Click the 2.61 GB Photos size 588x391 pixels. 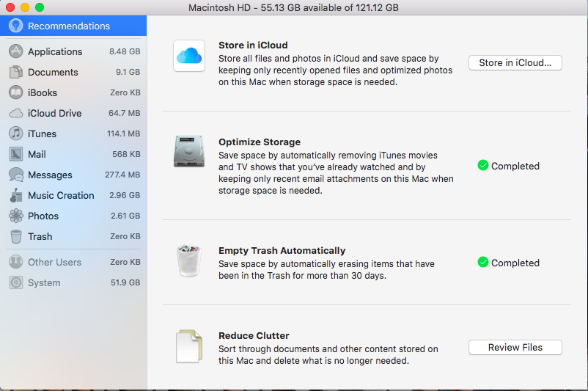pyautogui.click(x=125, y=216)
